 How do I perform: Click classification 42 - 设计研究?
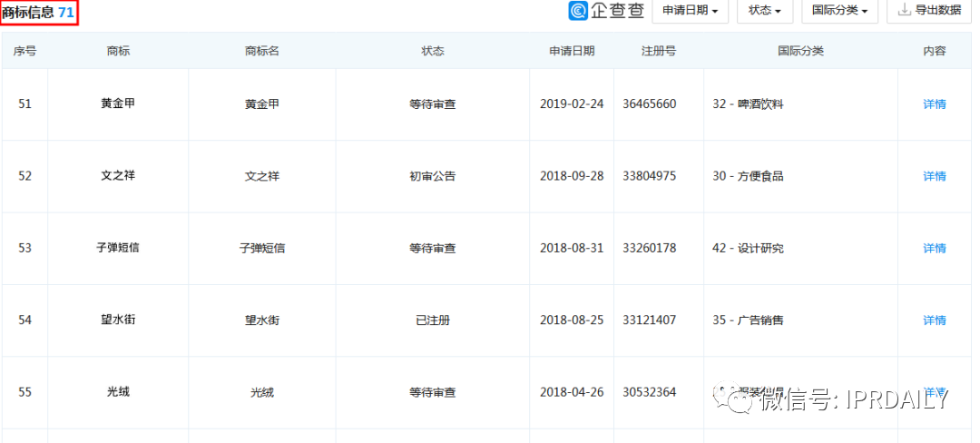(748, 248)
